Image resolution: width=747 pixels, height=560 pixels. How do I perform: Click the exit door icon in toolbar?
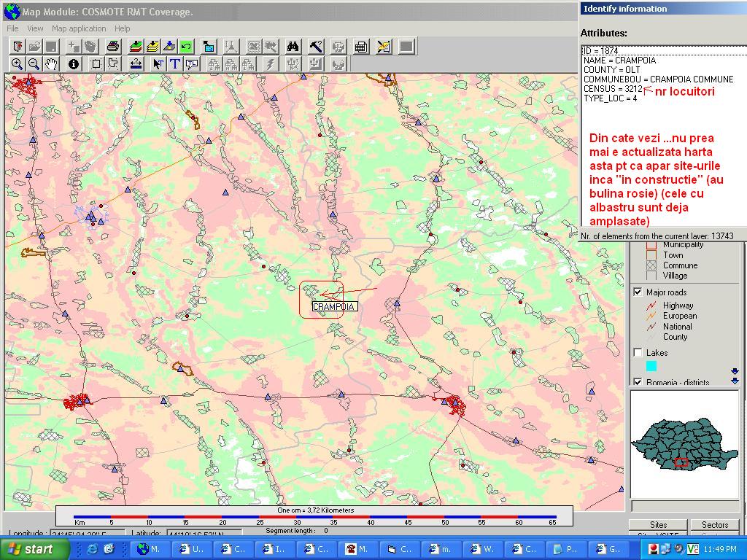pyautogui.click(x=18, y=47)
